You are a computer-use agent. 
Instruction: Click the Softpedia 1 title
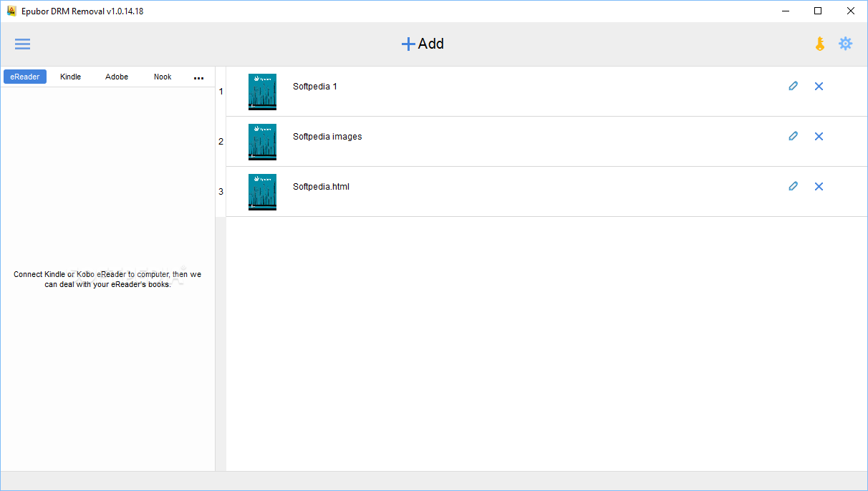(x=315, y=87)
